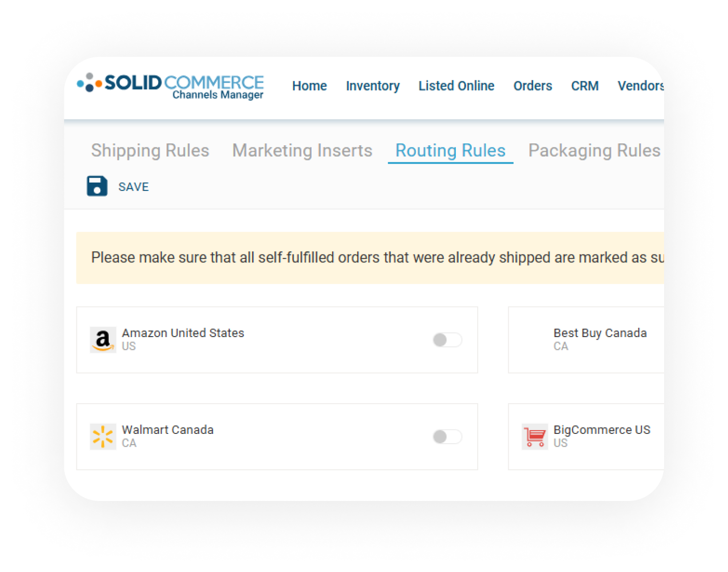Click the Best Buy Canada name
The image size is (728, 572).
600,333
